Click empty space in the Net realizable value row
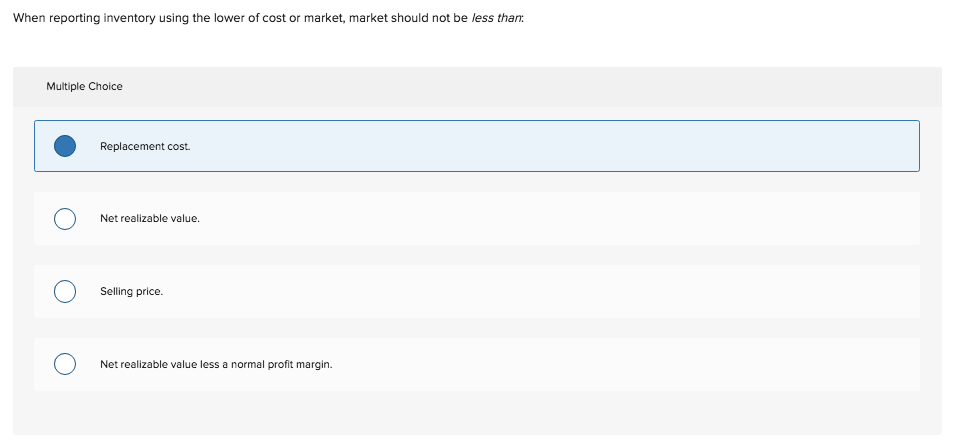Viewport: 954px width, 441px height. 548,218
